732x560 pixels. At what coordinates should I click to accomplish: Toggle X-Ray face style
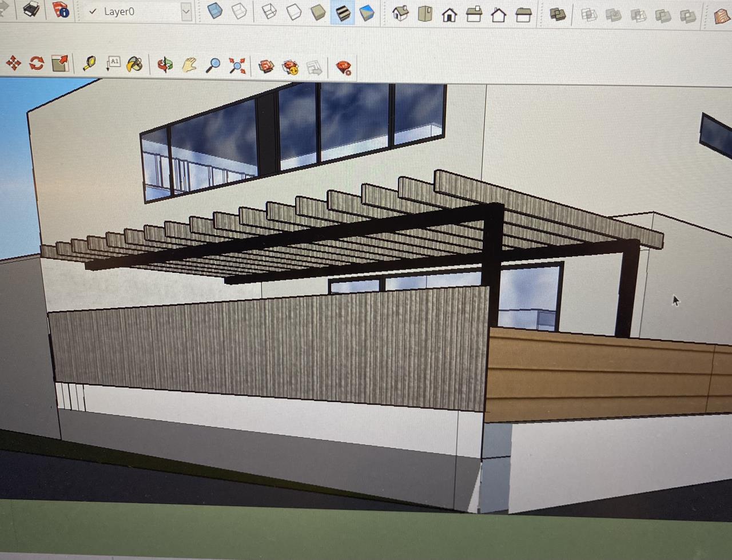pyautogui.click(x=214, y=11)
